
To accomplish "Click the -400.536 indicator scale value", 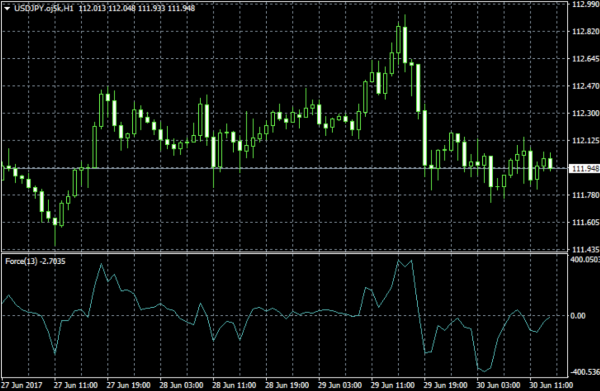I will pyautogui.click(x=585, y=372).
